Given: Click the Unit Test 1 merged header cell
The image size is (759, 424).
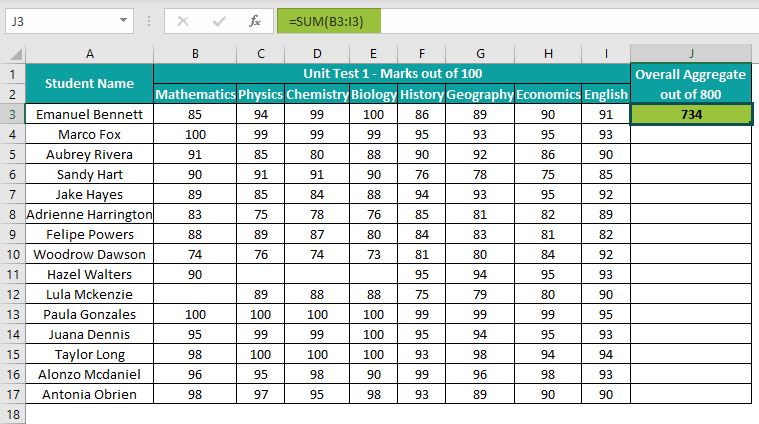Looking at the screenshot, I should (392, 73).
